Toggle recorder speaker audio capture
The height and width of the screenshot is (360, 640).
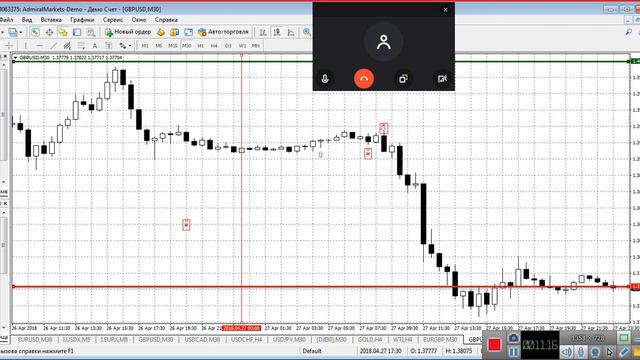(x=566, y=351)
